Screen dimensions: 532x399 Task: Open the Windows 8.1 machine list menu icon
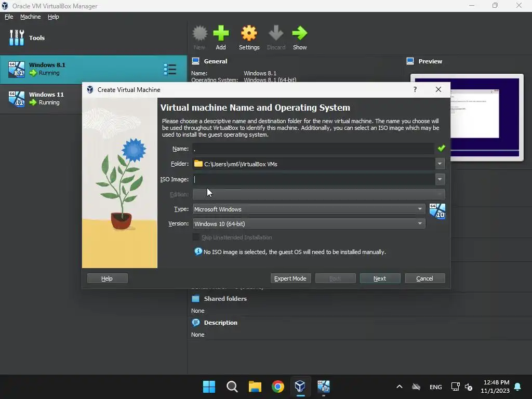coord(170,69)
